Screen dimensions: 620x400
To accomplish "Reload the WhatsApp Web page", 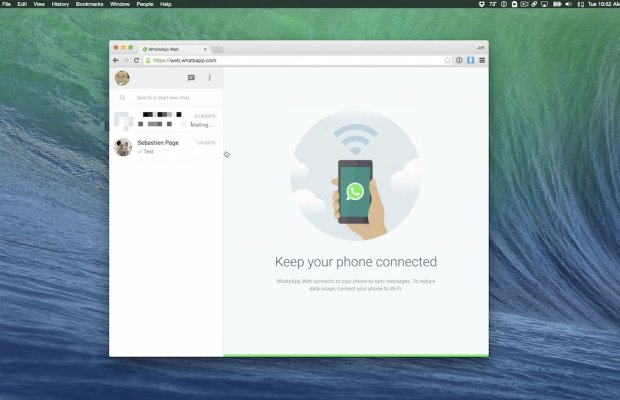I will coord(136,60).
